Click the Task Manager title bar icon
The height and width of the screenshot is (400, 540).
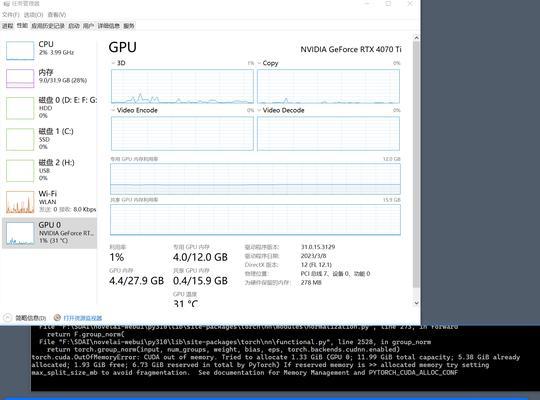coord(7,4)
